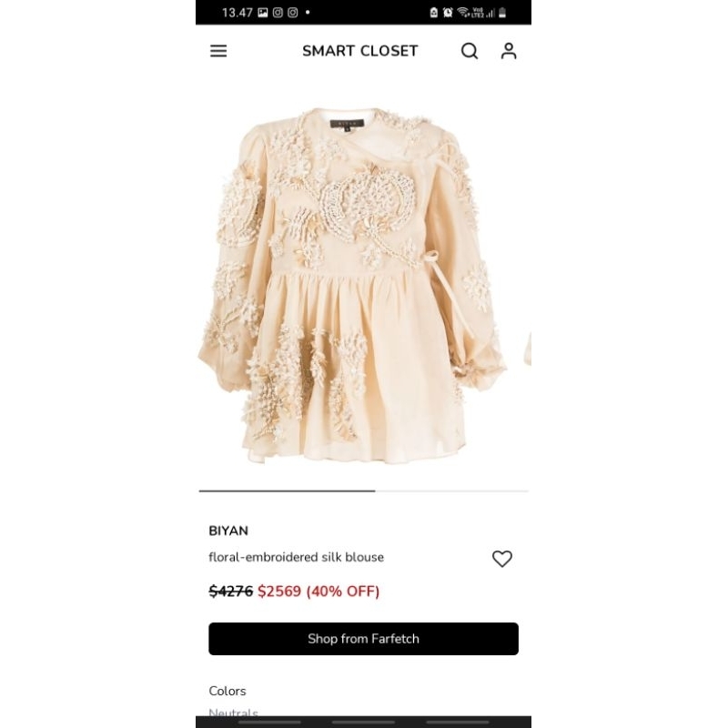728x728 pixels.
Task: Tap the gallery picture icon in status bar
Action: click(263, 13)
